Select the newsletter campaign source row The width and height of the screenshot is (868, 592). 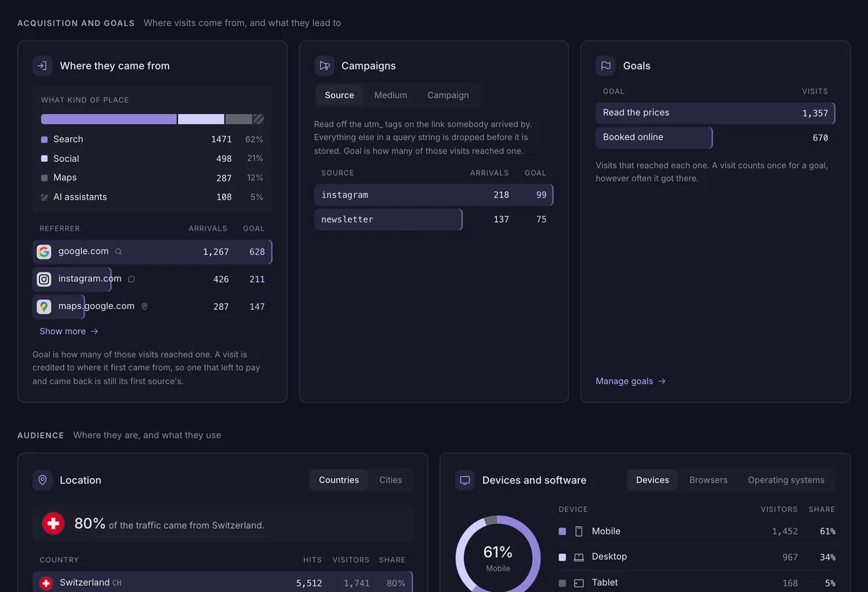tap(434, 219)
